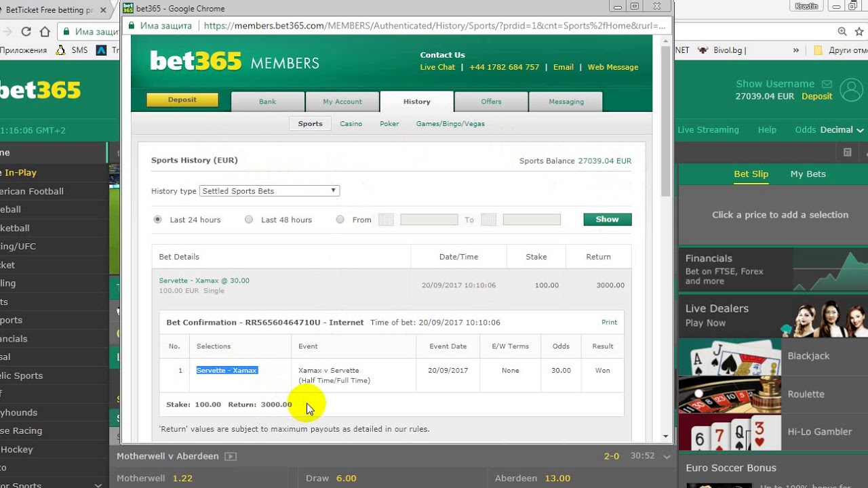The image size is (868, 488).
Task: Select the Sports history sub-tab
Action: 310,123
